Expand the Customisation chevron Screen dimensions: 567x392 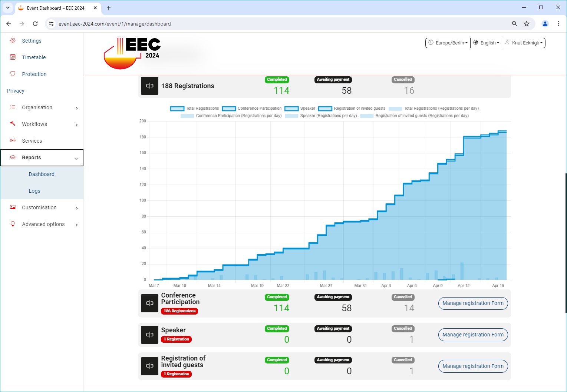pos(77,208)
